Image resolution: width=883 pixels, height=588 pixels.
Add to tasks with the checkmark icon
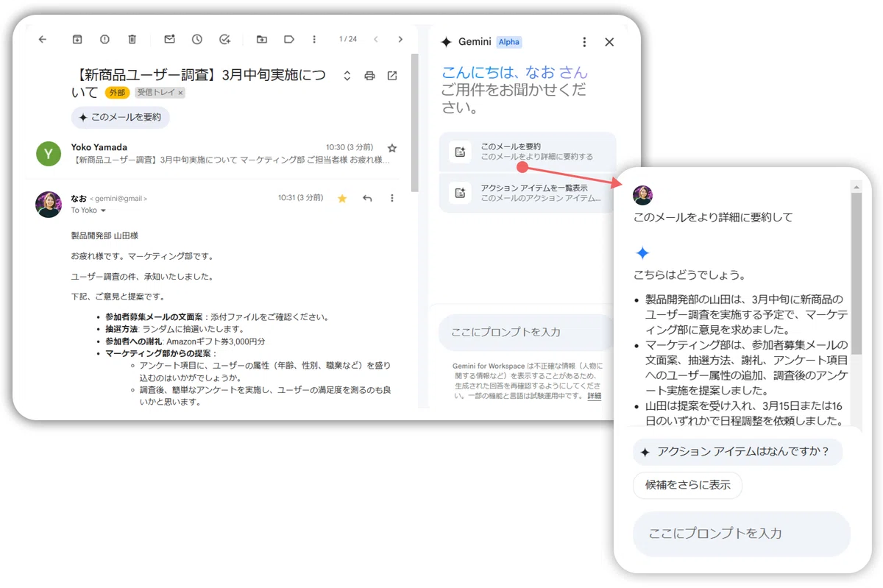pos(225,39)
